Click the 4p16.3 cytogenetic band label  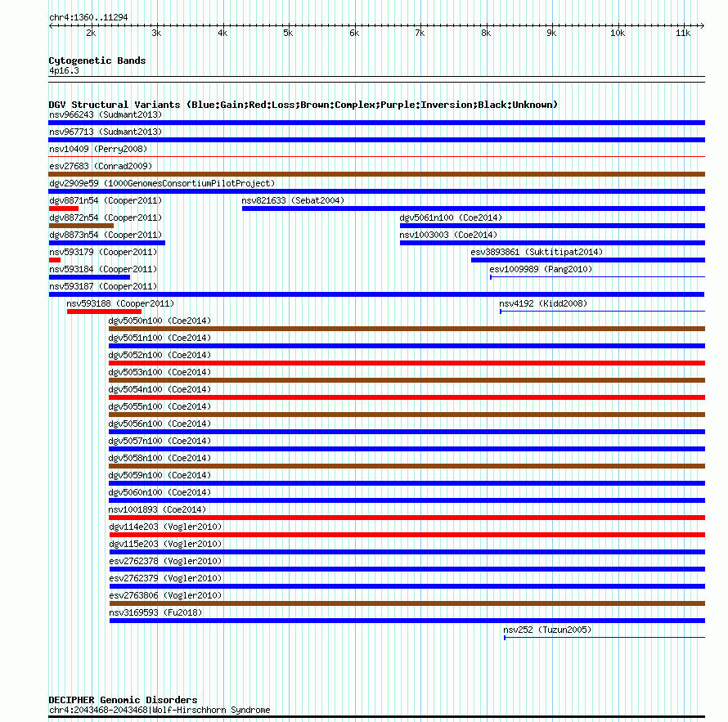64,70
